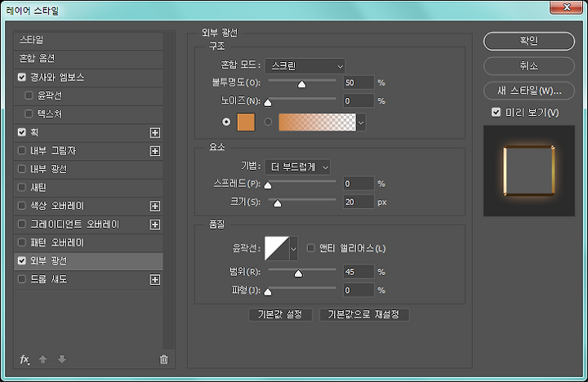Click 범위 value field showing 45
This screenshot has width=588, height=382.
[x=359, y=272]
